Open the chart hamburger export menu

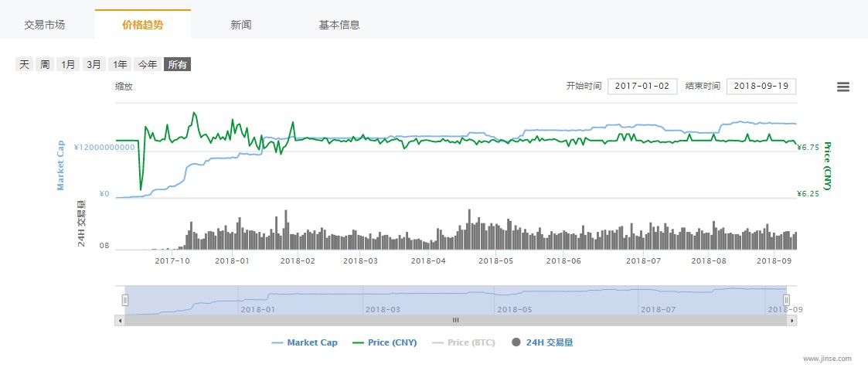coord(843,87)
